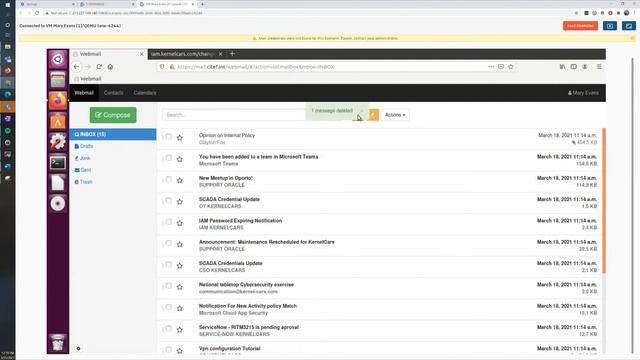Image resolution: width=640 pixels, height=360 pixels.
Task: Click the orange button beside search
Action: (373, 115)
